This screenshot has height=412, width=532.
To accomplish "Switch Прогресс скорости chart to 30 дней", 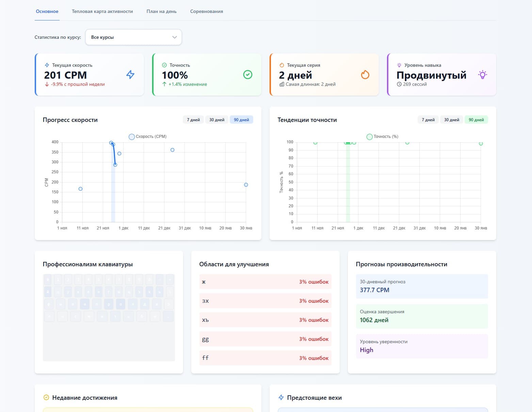I will (216, 120).
